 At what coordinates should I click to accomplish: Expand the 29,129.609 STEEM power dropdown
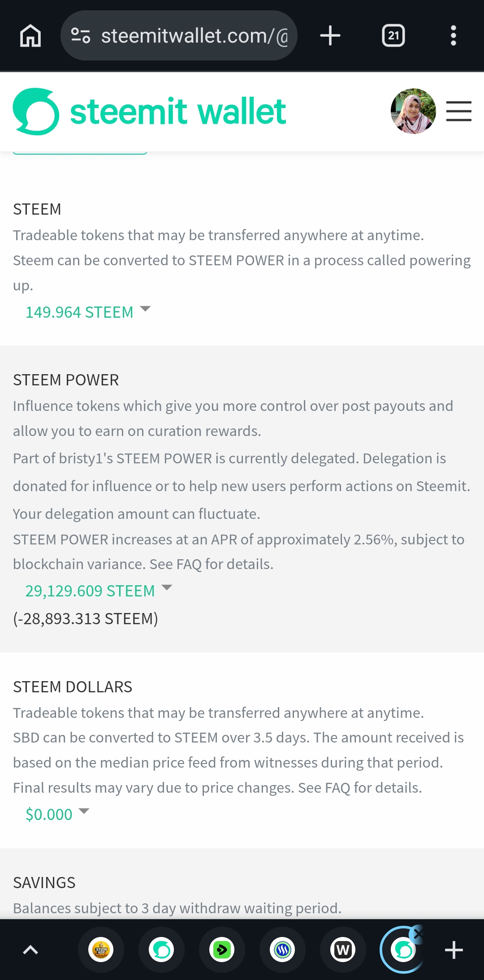click(99, 591)
